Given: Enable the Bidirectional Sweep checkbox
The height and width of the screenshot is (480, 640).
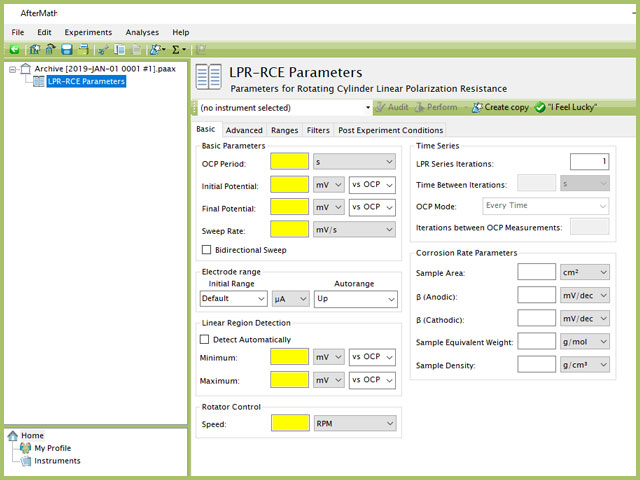Looking at the screenshot, I should click(207, 250).
